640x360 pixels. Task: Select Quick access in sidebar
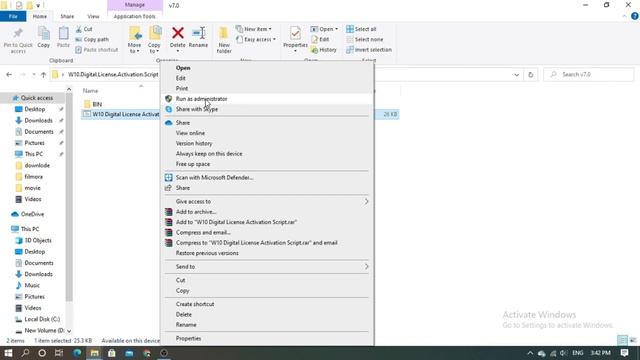(x=37, y=98)
